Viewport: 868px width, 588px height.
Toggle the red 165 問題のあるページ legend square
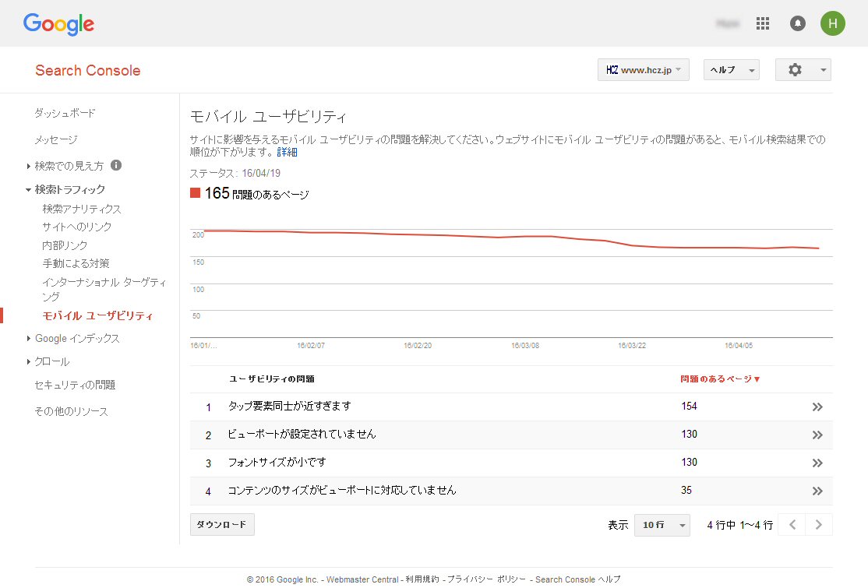(195, 192)
